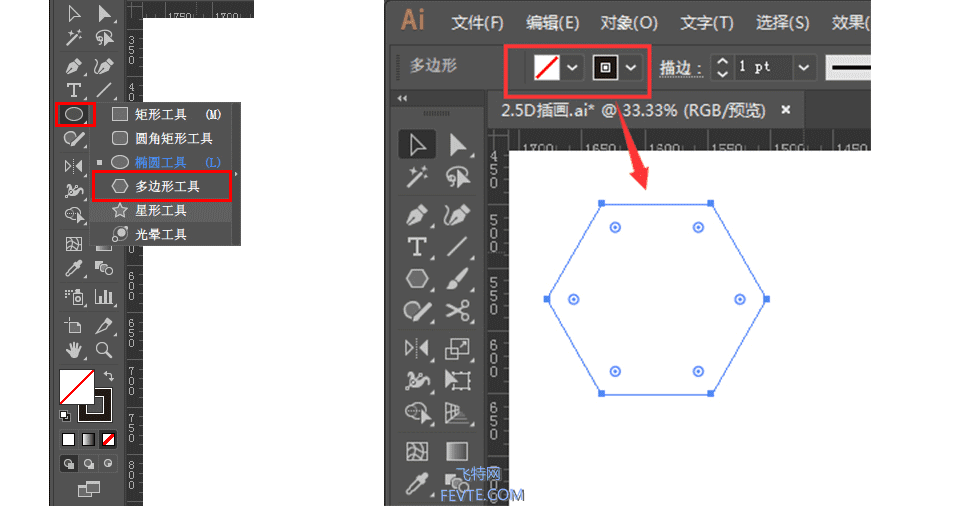Select the Selection tool beside the hexagon canvas
The image size is (960, 507).
pyautogui.click(x=418, y=145)
